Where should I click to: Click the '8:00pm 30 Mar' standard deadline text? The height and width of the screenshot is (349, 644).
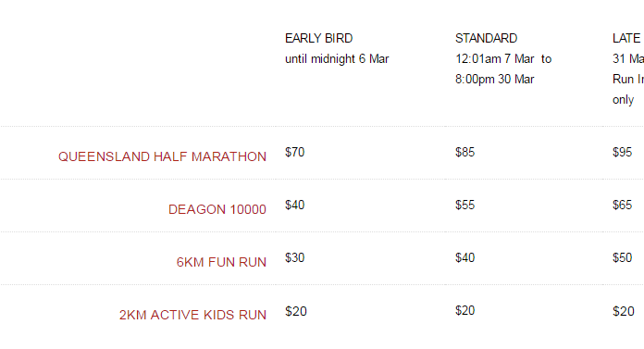coord(494,79)
